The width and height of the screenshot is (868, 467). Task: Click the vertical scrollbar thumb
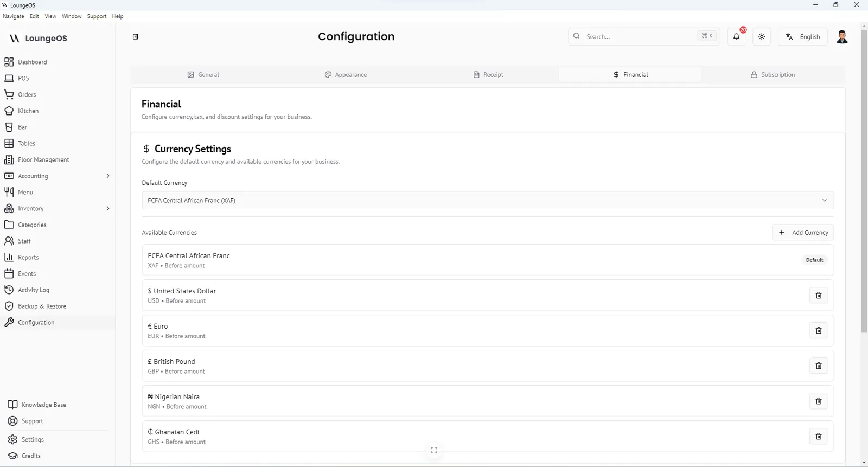[x=864, y=181]
